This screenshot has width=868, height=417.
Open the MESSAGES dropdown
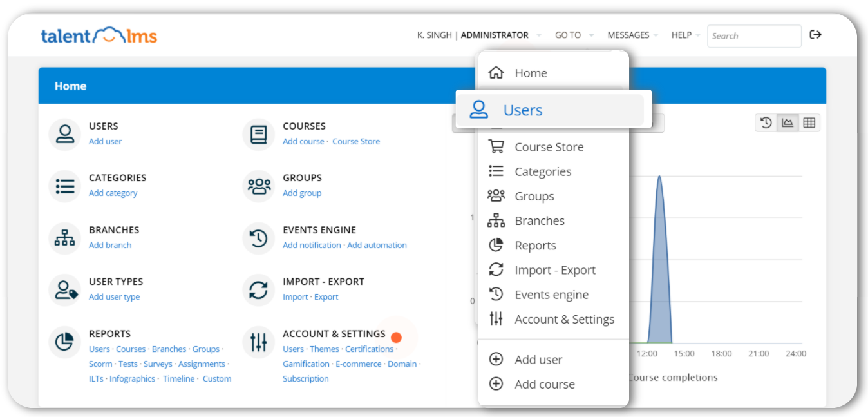click(x=632, y=35)
